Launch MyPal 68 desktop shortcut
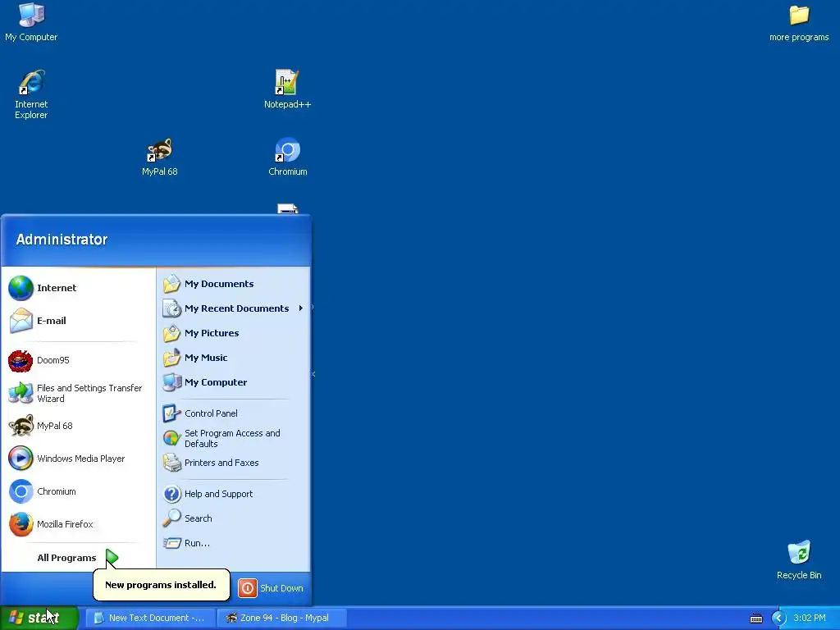840x630 pixels. [160, 157]
